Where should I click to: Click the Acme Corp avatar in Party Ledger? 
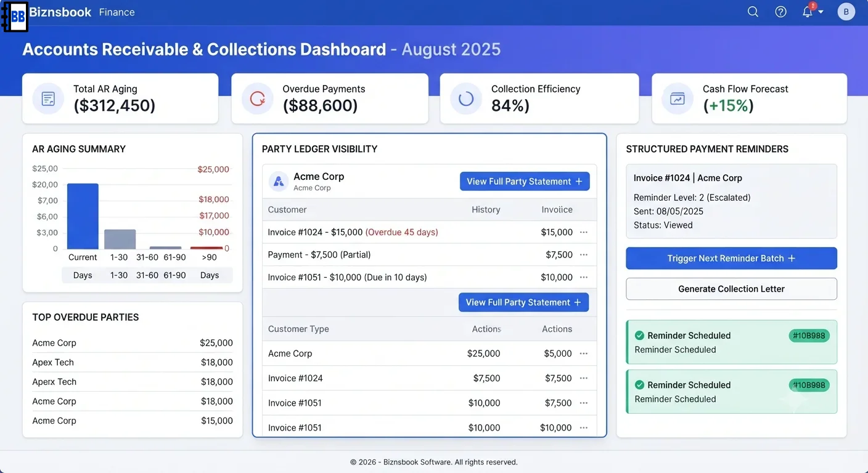click(x=279, y=181)
